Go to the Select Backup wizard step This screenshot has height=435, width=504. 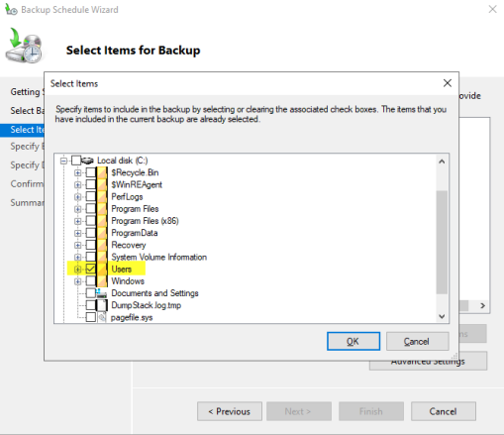pyautogui.click(x=27, y=111)
